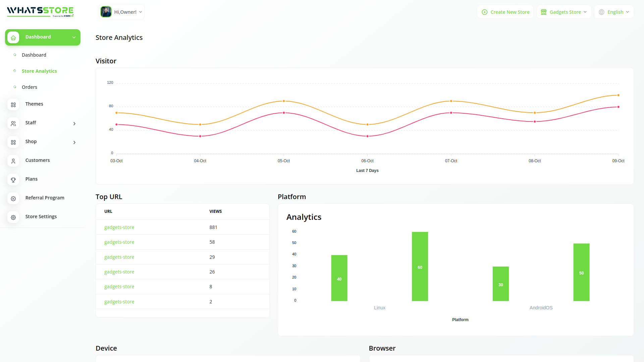Select Dashboard submenu item
644x362 pixels.
pyautogui.click(x=34, y=55)
